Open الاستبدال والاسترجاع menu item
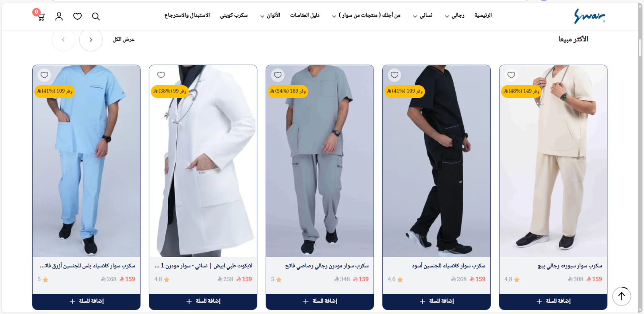This screenshot has width=644, height=314. pyautogui.click(x=187, y=15)
